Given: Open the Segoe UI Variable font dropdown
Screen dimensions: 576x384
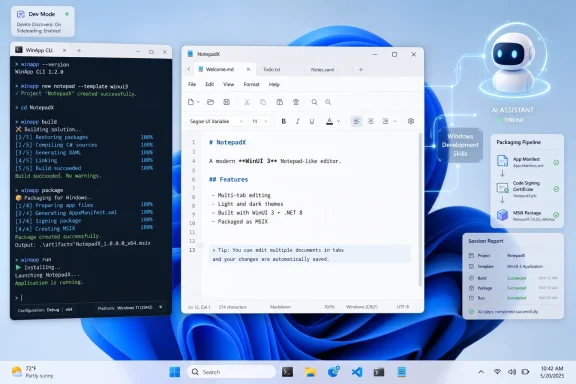Looking at the screenshot, I should [216, 121].
